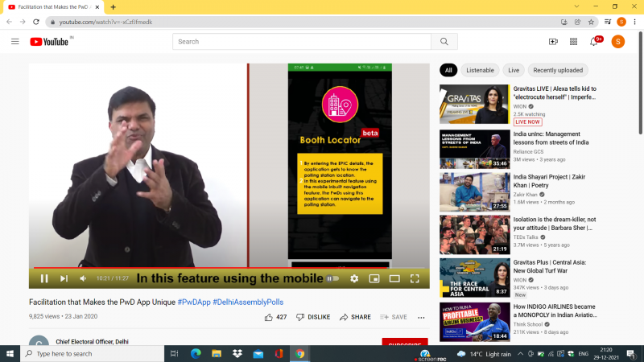Pause the video
The height and width of the screenshot is (362, 644).
pos(44,278)
